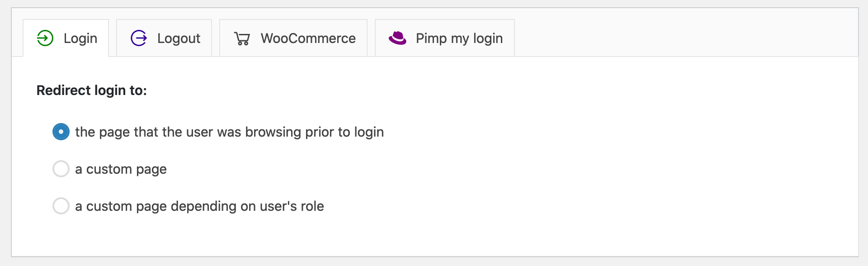This screenshot has height=266, width=868.
Task: Click the blue dot in the selected radio
Action: [61, 132]
